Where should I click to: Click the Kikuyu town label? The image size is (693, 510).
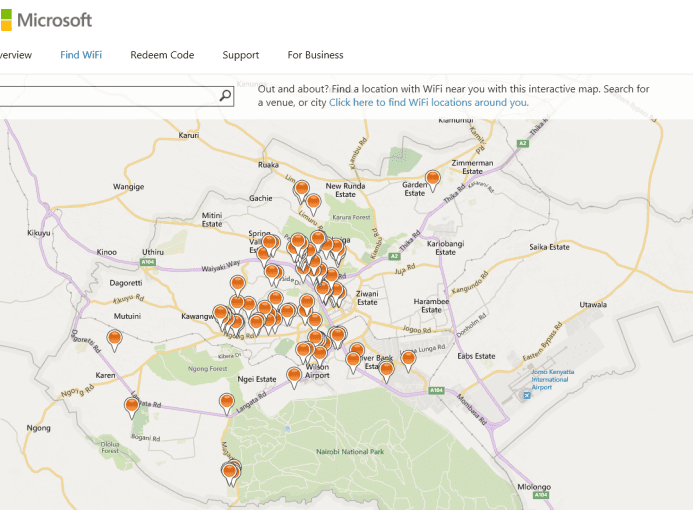click(39, 233)
